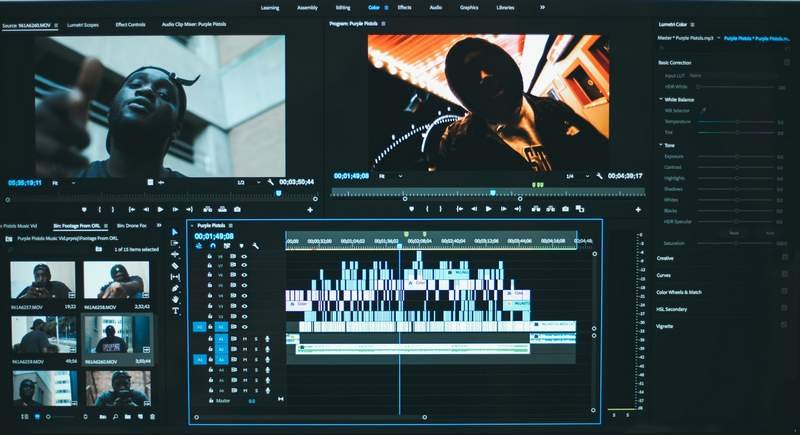Export frame from Source monitor

237,209
